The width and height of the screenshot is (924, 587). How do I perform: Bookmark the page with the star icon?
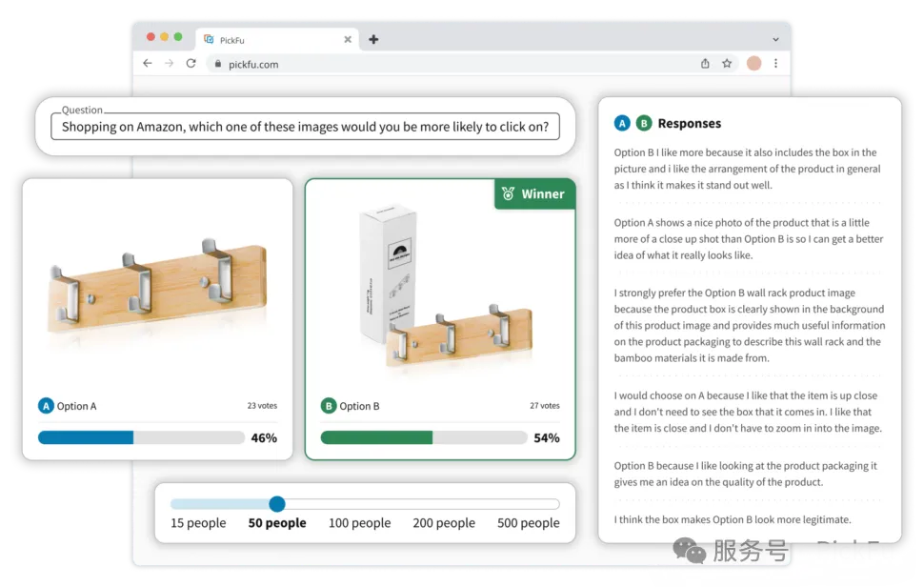pyautogui.click(x=727, y=64)
